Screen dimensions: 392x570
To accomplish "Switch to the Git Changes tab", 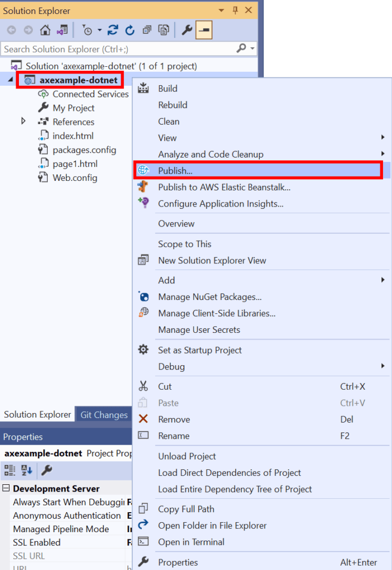I will [104, 415].
